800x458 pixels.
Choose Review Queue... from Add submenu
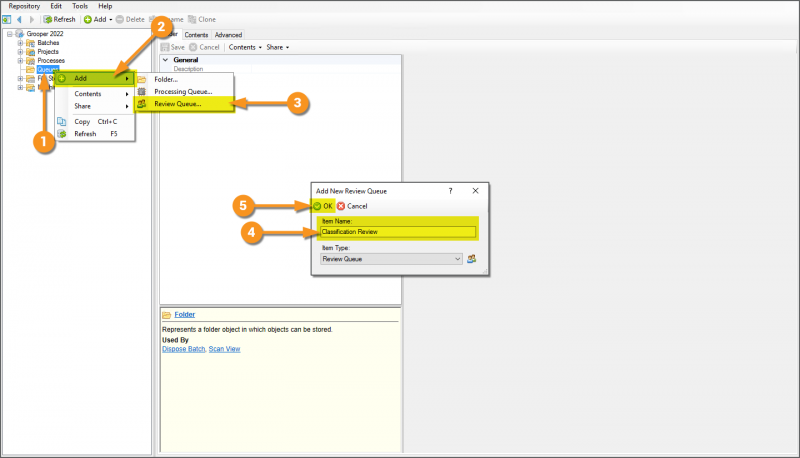click(x=184, y=104)
